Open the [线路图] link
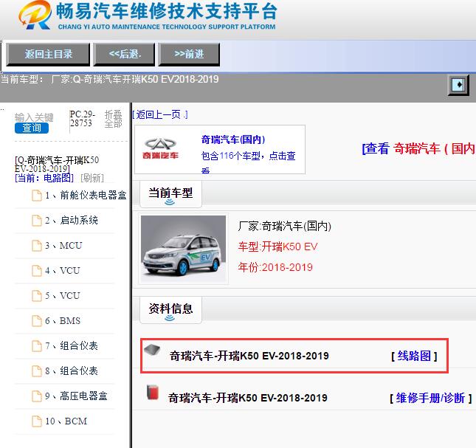The width and height of the screenshot is (476, 448). (x=414, y=356)
